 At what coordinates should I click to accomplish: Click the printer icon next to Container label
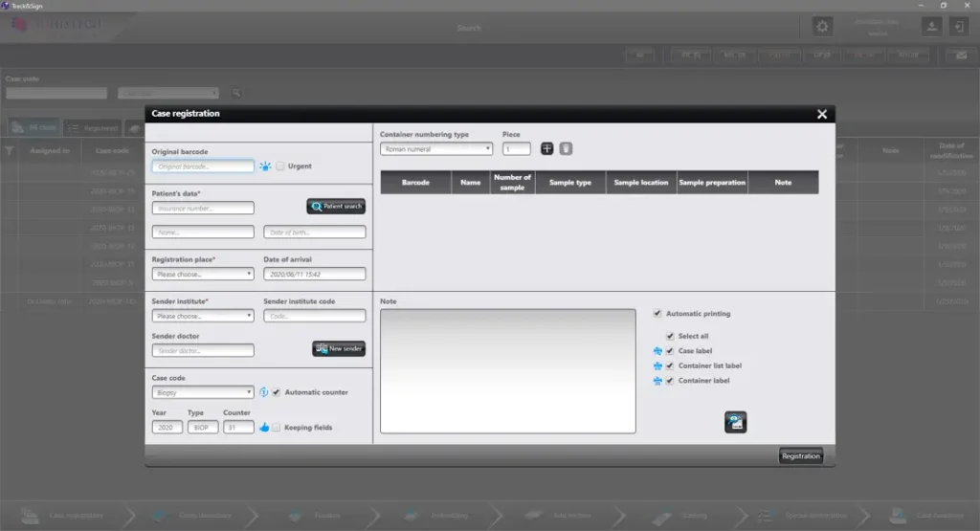point(657,381)
